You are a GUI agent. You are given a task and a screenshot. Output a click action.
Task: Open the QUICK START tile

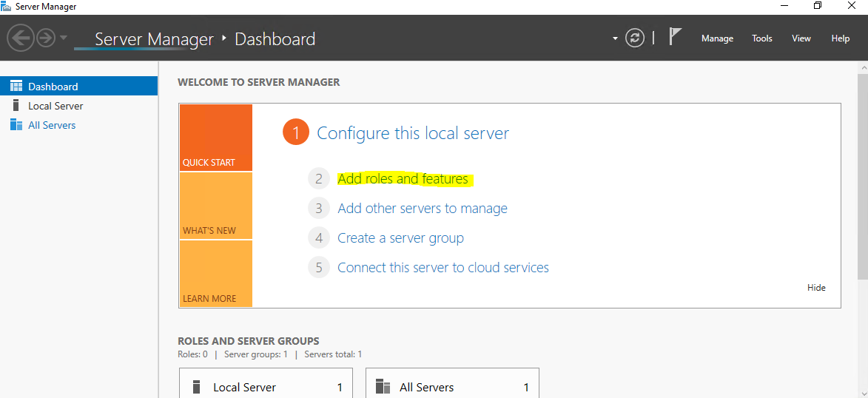[x=216, y=138]
